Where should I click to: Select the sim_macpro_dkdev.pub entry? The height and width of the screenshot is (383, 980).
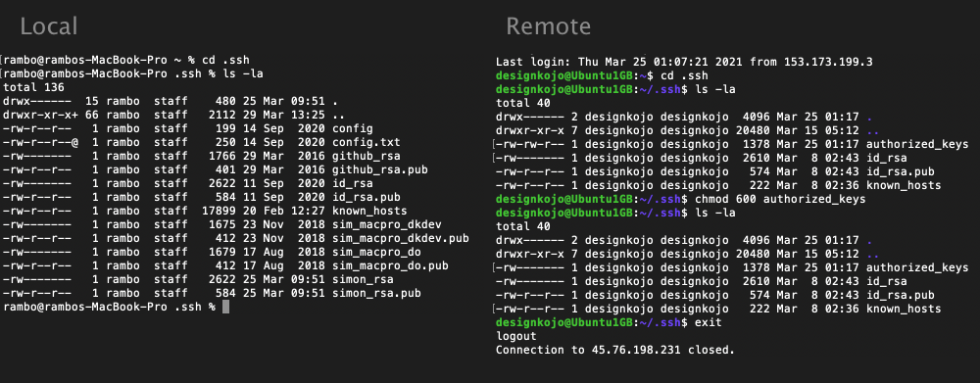pos(401,238)
